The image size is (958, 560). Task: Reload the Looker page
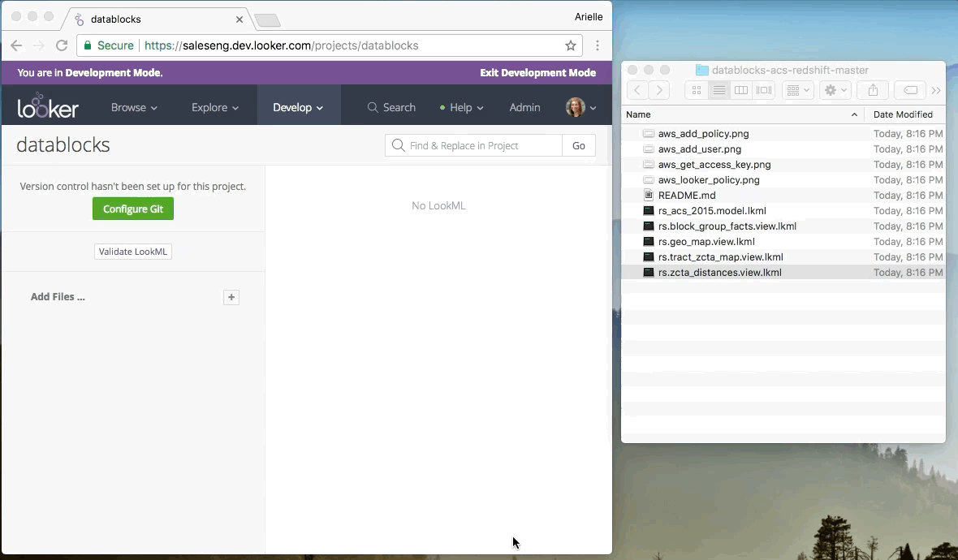coord(62,45)
